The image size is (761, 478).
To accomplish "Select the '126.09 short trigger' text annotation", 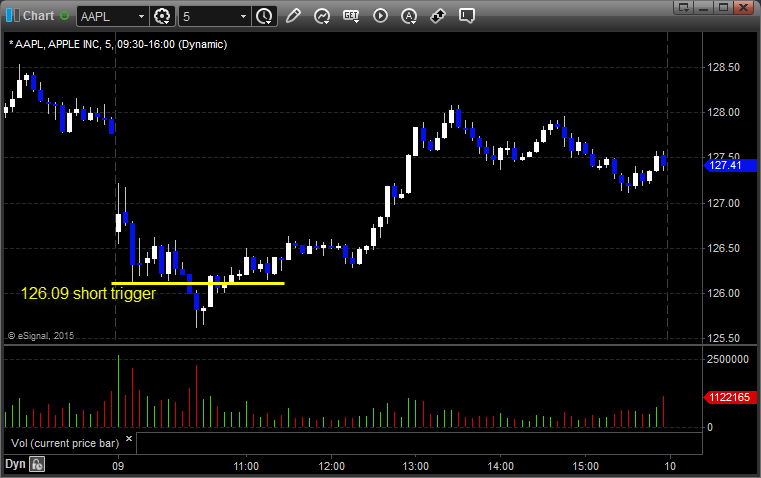I will pos(88,294).
